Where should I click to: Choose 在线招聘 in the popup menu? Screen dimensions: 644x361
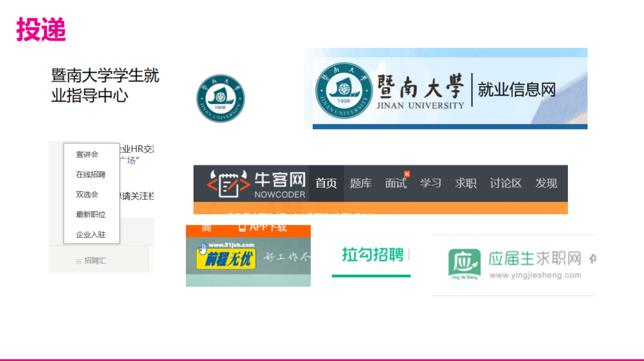tap(91, 175)
